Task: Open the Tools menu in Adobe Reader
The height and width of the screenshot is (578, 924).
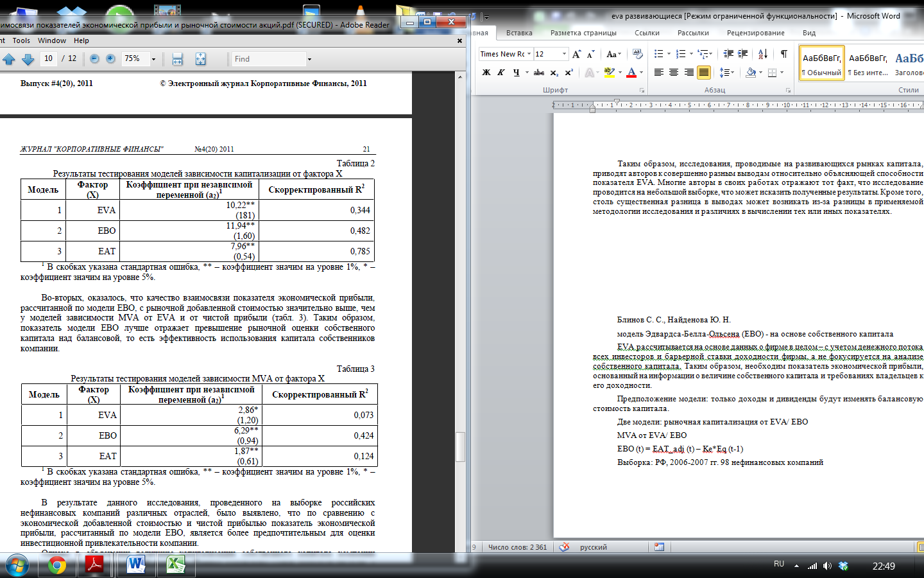Action: tap(21, 40)
